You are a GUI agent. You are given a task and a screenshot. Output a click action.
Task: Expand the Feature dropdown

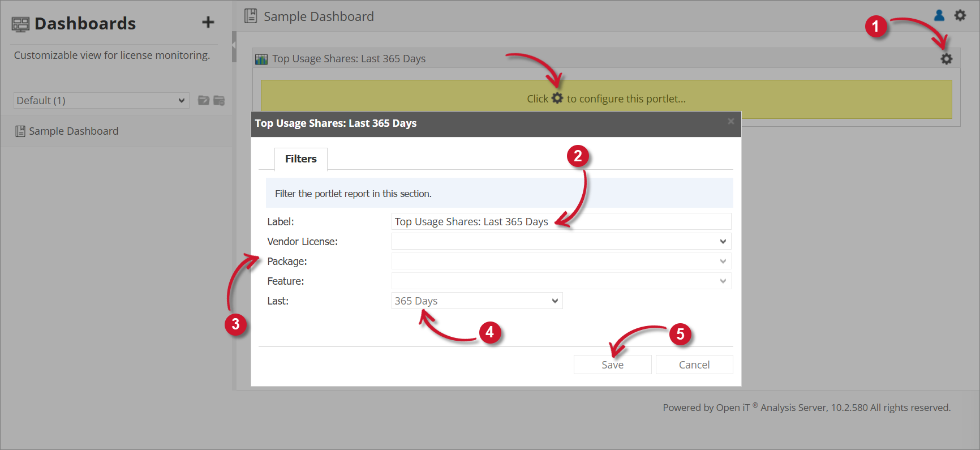(561, 281)
